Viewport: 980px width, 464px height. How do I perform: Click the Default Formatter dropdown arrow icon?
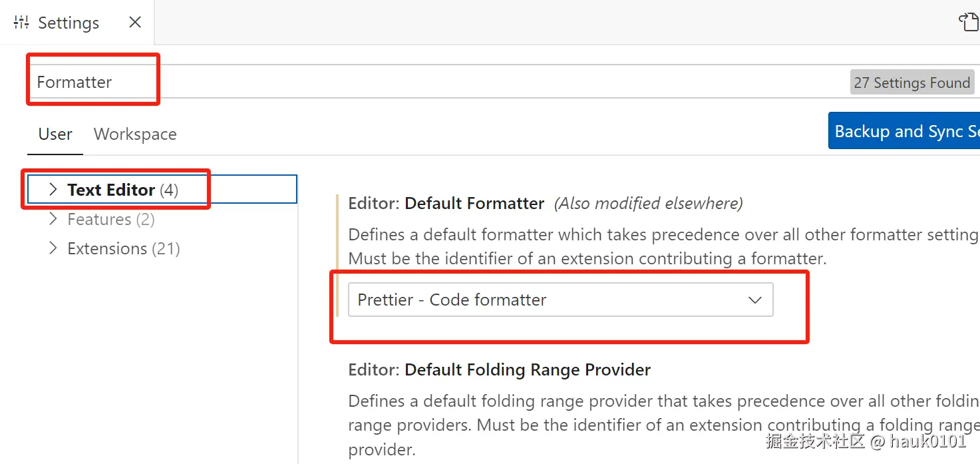[754, 300]
